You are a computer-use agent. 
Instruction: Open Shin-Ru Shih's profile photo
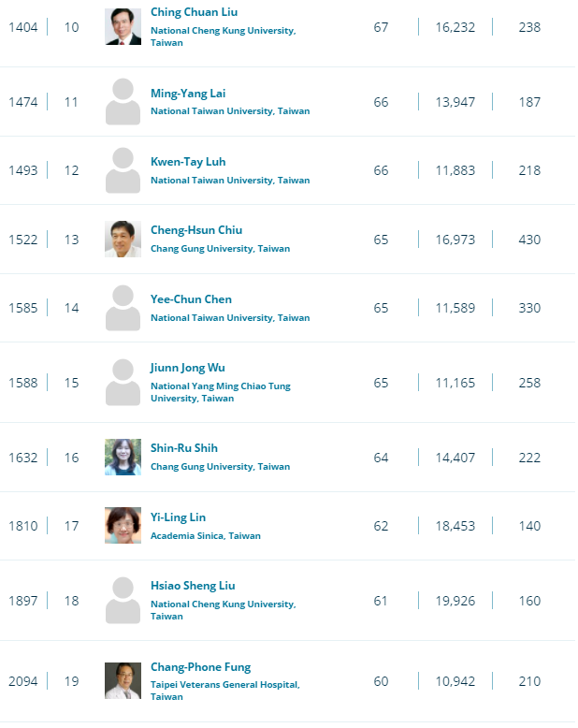[x=123, y=458]
